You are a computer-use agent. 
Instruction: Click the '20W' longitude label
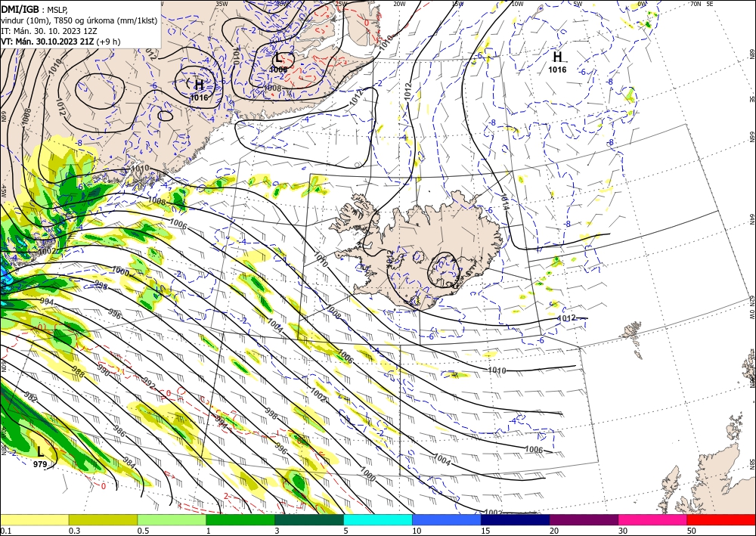pyautogui.click(x=399, y=4)
